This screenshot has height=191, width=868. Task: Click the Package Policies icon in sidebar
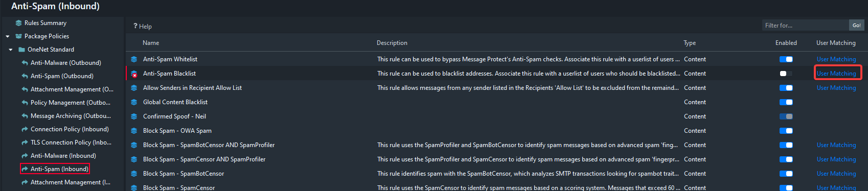tap(19, 36)
